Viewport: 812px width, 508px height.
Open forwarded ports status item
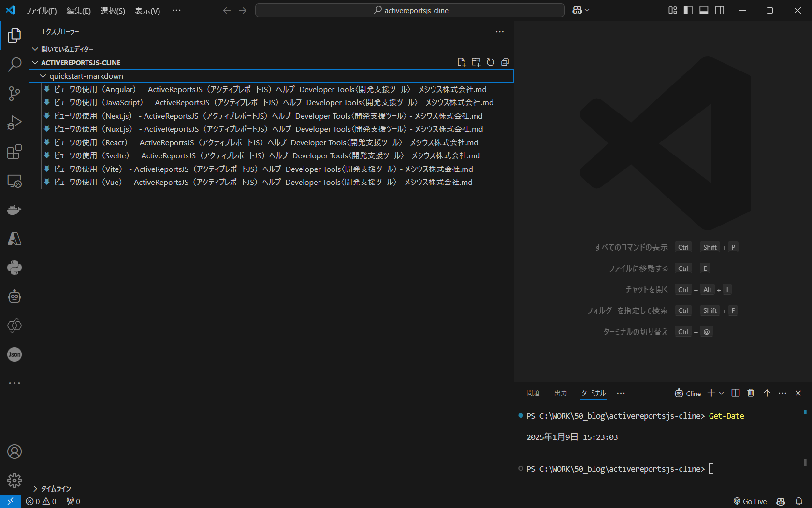[73, 501]
